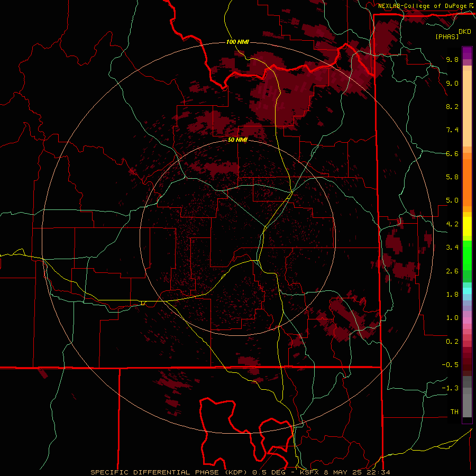Click the -0.5 value on the color scale
The image size is (476, 476).
pos(450,365)
